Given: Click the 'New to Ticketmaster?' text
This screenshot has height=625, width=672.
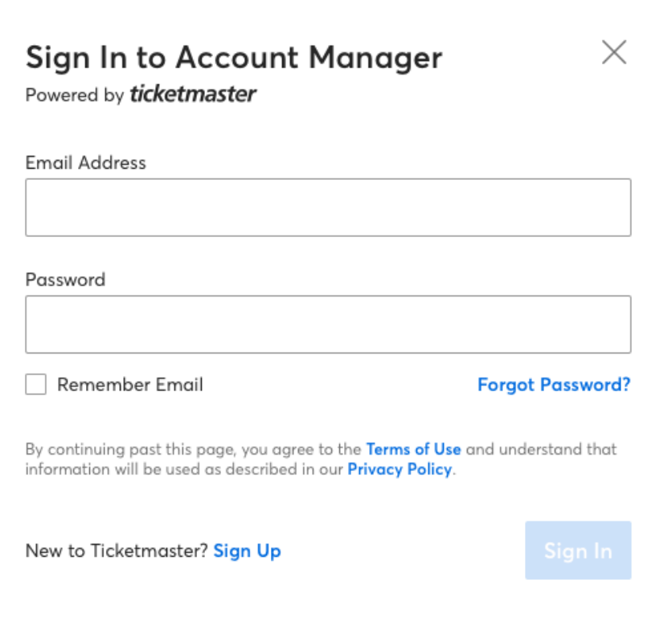Looking at the screenshot, I should coord(117,551).
